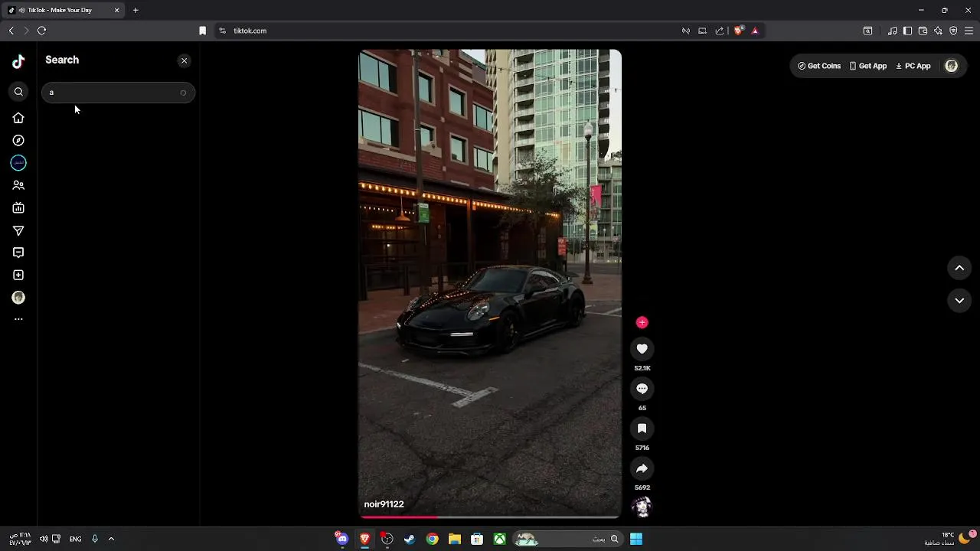This screenshot has height=551, width=980.
Task: Open Messages paper-plane icon
Action: tap(18, 230)
